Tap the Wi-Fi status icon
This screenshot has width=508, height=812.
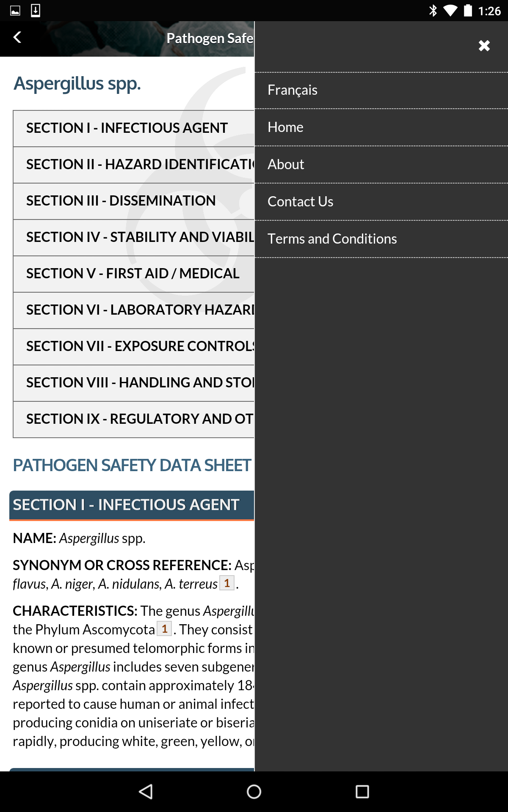[x=450, y=11]
